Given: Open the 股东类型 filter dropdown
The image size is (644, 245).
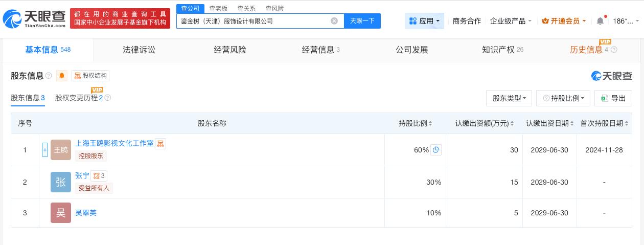Looking at the screenshot, I should point(509,98).
